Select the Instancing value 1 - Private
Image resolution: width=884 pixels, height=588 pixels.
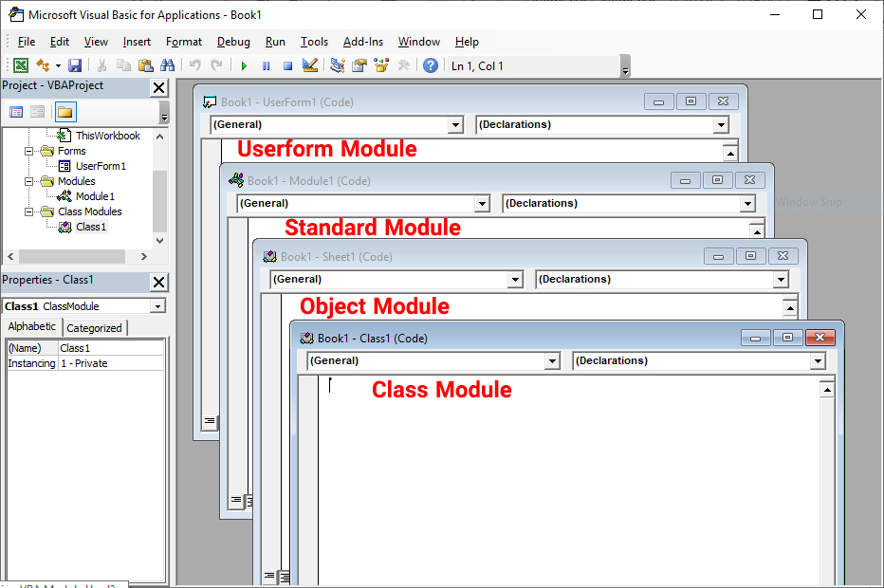coord(111,363)
